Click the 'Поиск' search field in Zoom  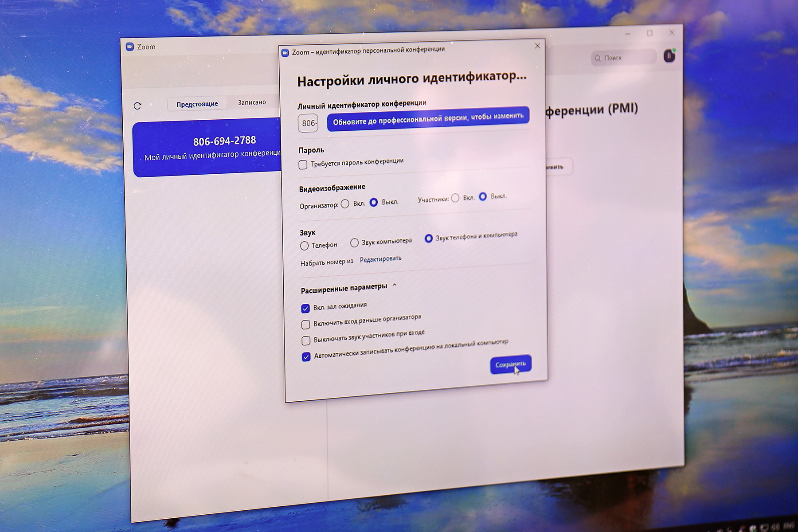click(623, 57)
